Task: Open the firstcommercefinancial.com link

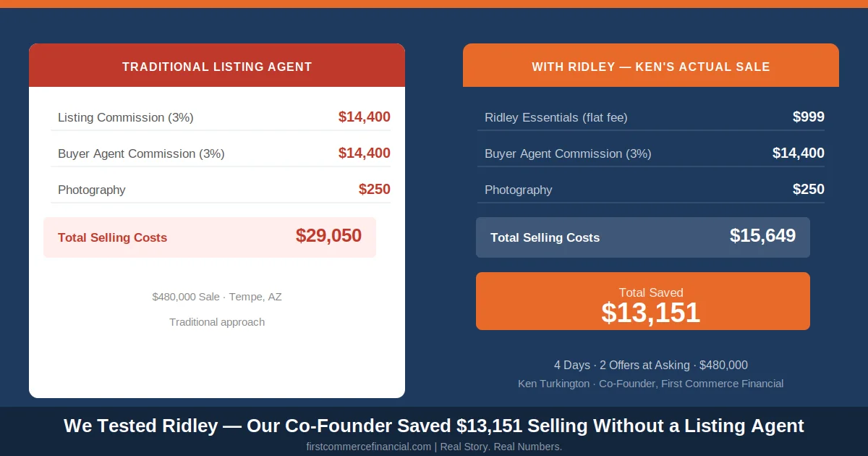Action: point(369,447)
